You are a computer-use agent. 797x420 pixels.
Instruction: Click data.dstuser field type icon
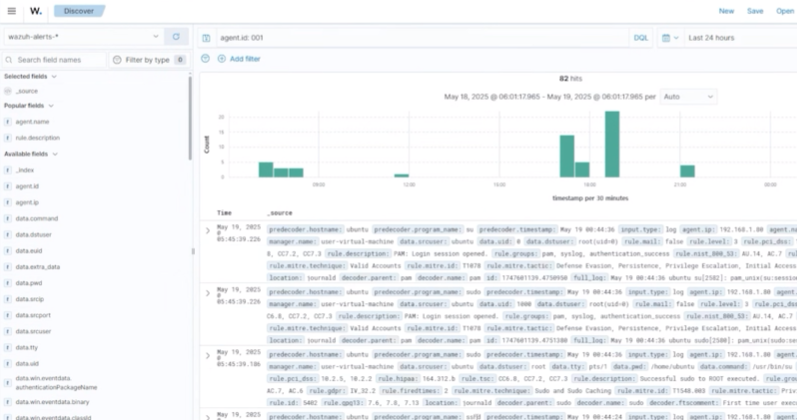[8, 234]
